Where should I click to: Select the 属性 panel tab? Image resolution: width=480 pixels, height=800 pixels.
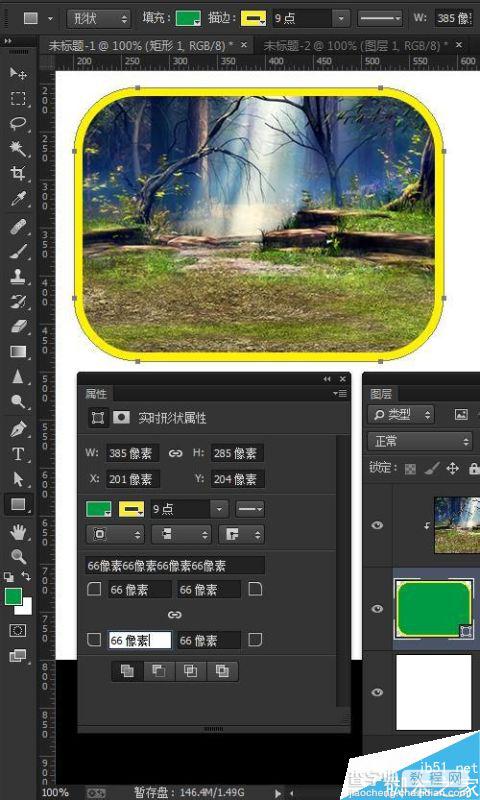coord(96,393)
